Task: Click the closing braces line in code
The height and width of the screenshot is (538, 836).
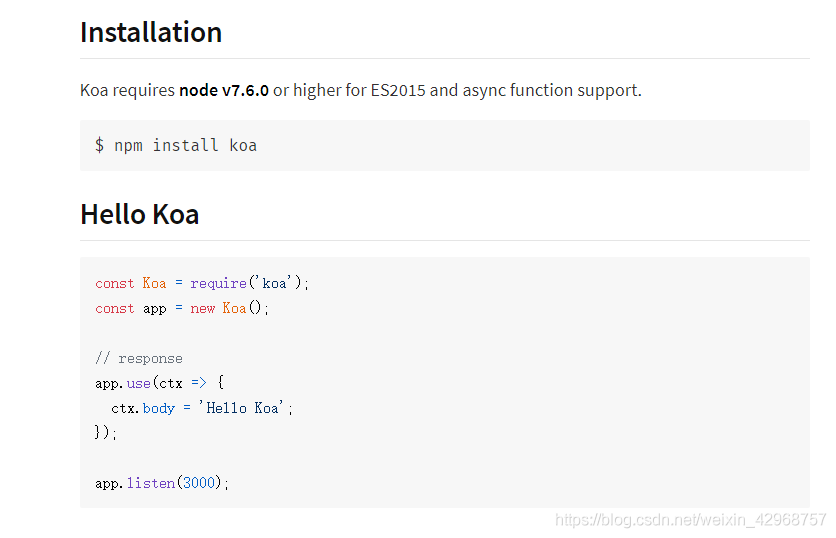Action: click(x=106, y=432)
